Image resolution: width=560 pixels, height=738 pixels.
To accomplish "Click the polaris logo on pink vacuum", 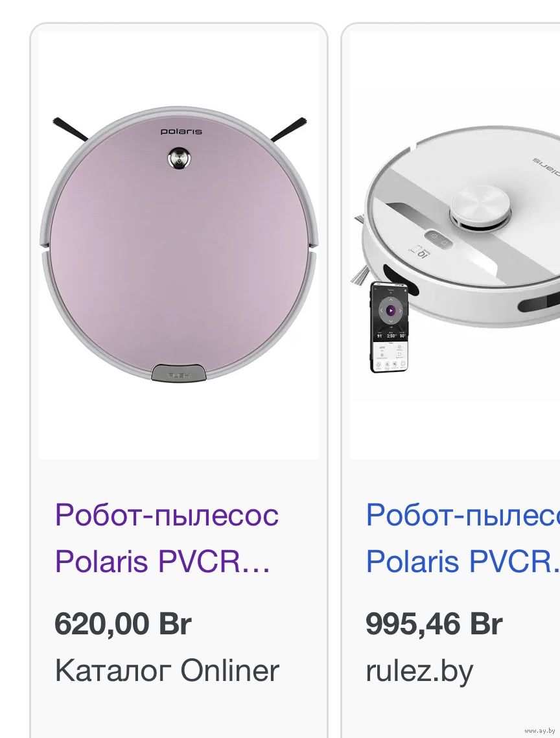I will [x=181, y=132].
